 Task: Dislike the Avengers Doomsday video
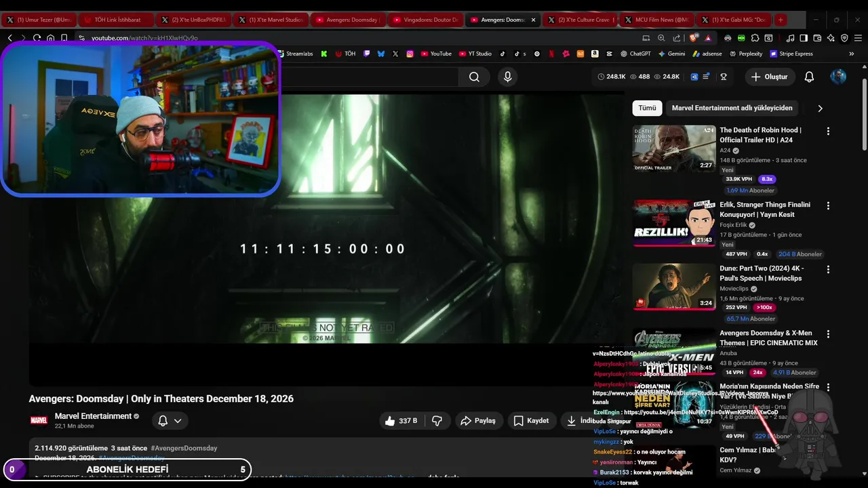(437, 421)
